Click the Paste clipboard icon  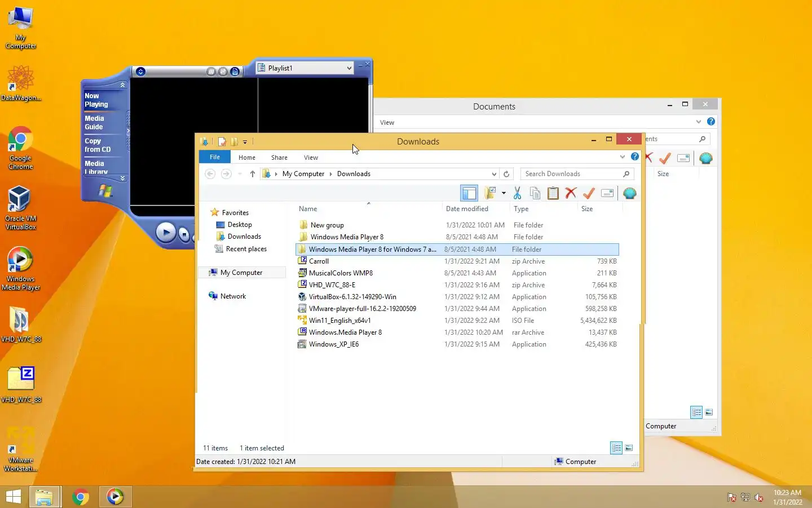(553, 193)
